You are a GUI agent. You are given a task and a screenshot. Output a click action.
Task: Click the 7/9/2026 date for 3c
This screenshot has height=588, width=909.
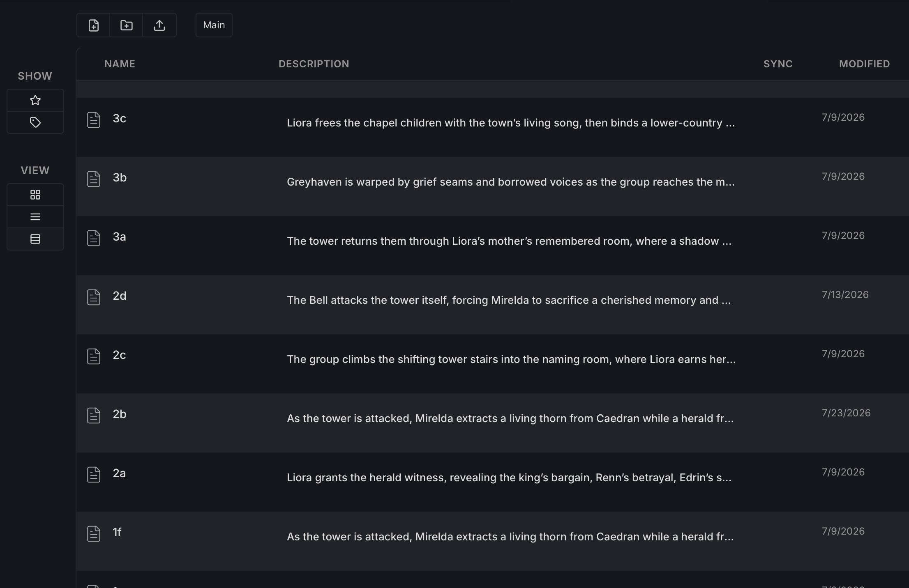coord(843,117)
